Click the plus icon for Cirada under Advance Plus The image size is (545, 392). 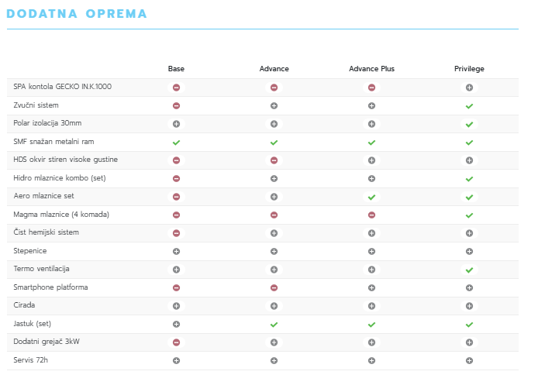[x=371, y=306]
